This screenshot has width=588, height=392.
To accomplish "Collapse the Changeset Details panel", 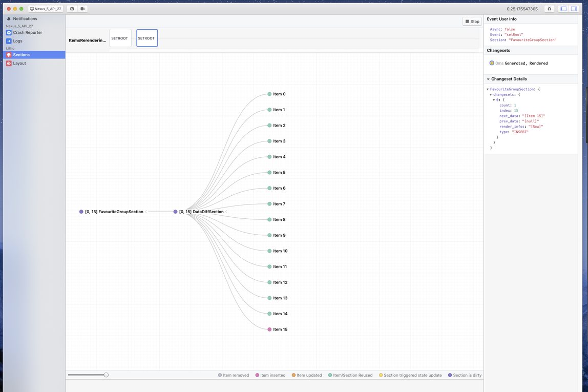I will pos(489,79).
